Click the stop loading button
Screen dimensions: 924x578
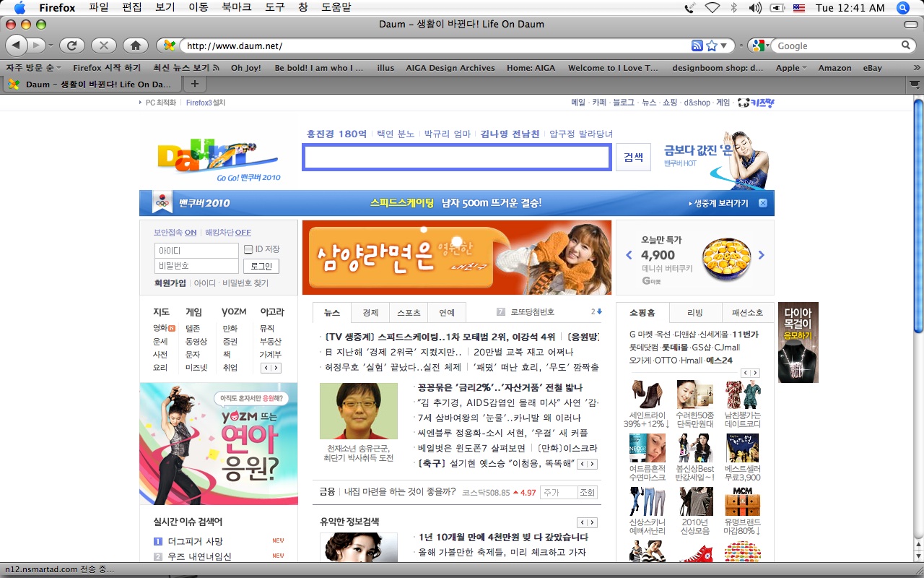point(103,46)
